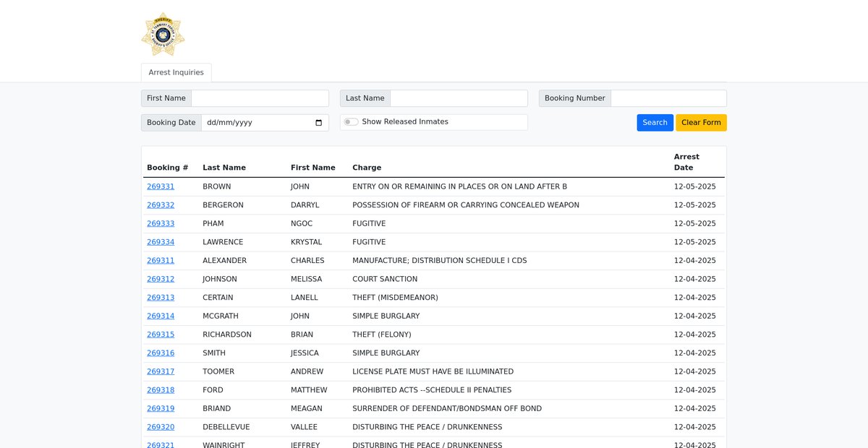
Task: Click first name KRYSTAL in table
Action: (x=307, y=242)
